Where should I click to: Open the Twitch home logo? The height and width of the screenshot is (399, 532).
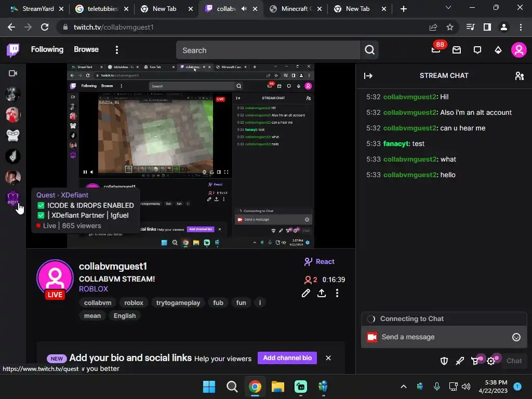(13, 50)
